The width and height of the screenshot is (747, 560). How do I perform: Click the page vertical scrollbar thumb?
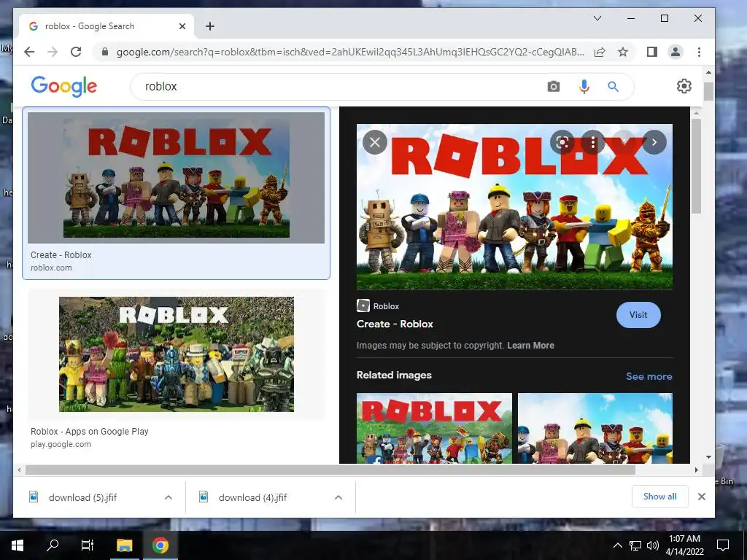(x=708, y=91)
